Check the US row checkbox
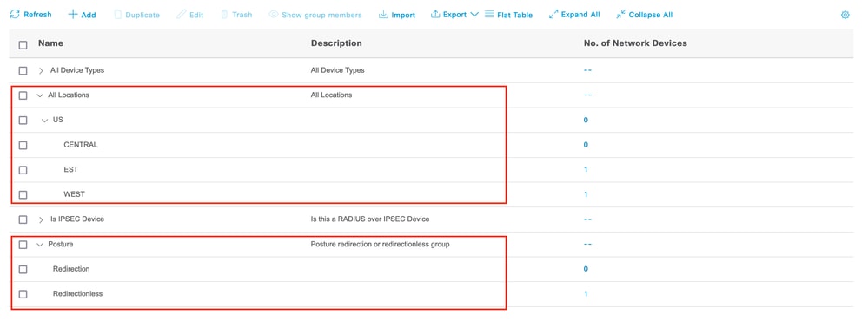 coord(23,121)
